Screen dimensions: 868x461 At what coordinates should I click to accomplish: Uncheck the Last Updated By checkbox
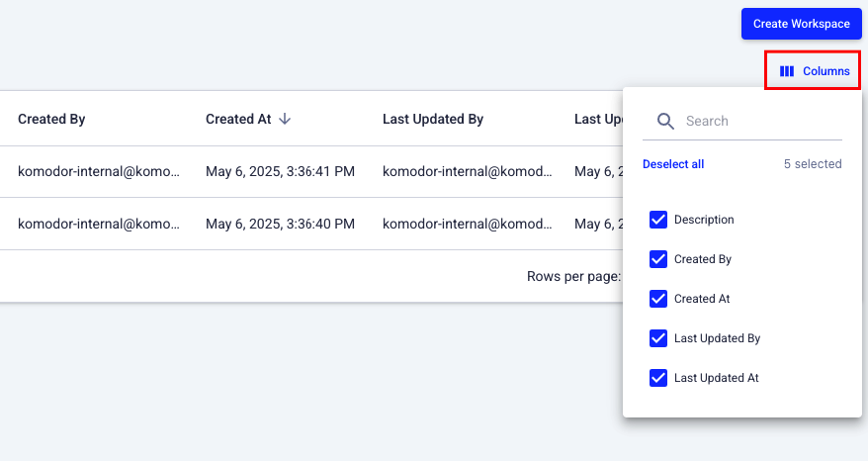tap(658, 338)
